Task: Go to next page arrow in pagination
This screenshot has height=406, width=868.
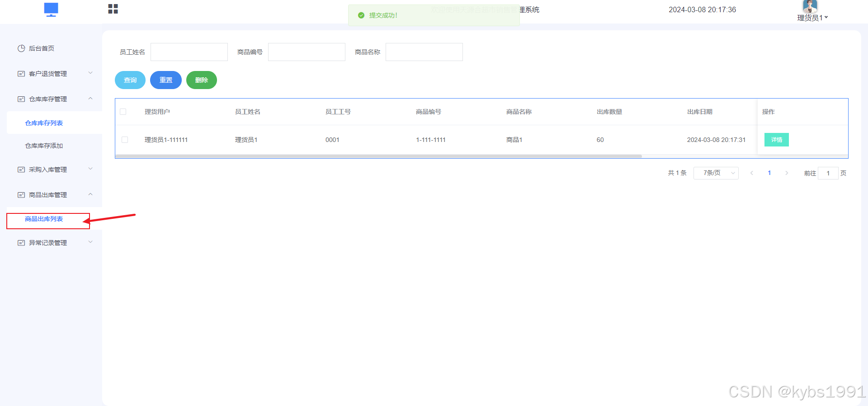Action: click(787, 173)
